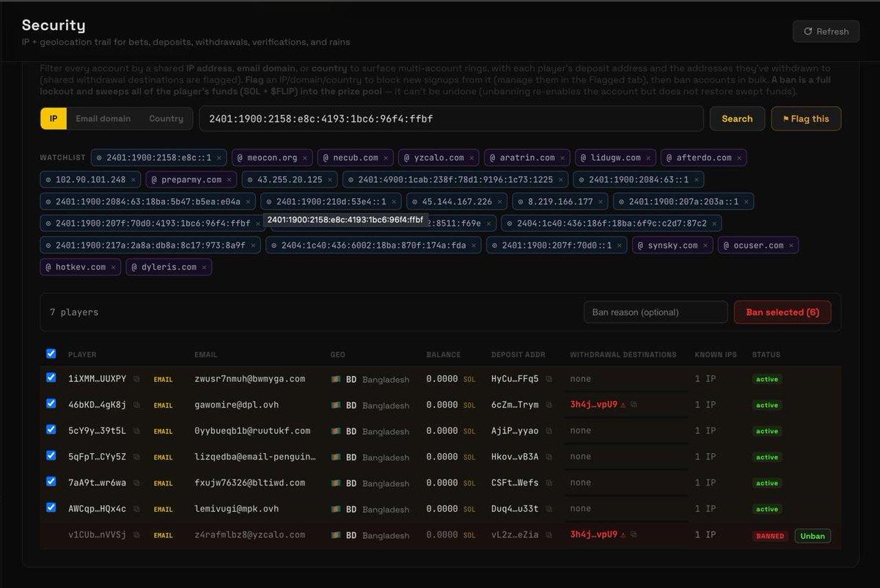Screen dimensions: 880x588
Task: Focus the Ban reason input
Action: 656,312
